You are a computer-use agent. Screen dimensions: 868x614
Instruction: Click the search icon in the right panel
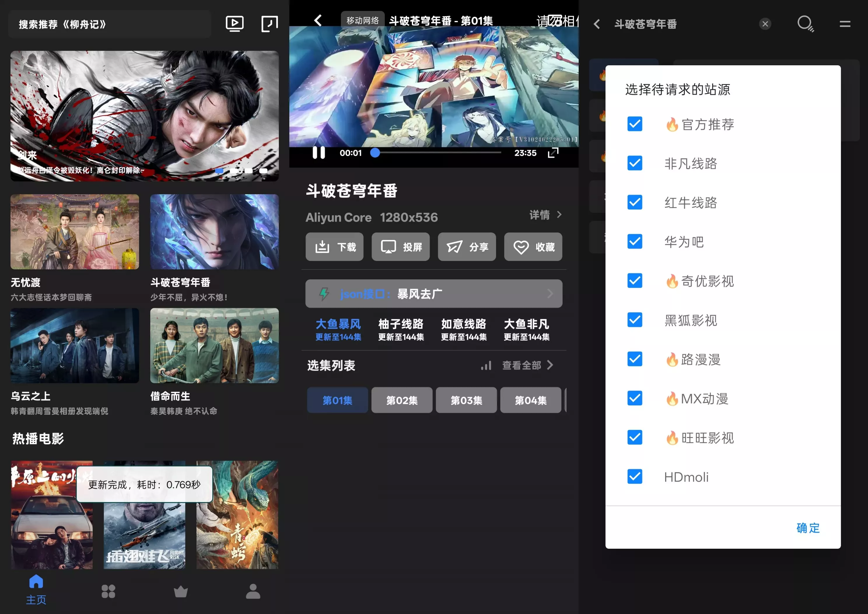coord(805,24)
